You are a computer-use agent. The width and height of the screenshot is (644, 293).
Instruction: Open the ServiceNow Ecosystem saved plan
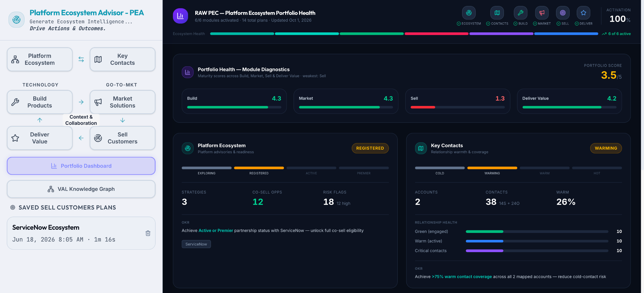point(81,233)
